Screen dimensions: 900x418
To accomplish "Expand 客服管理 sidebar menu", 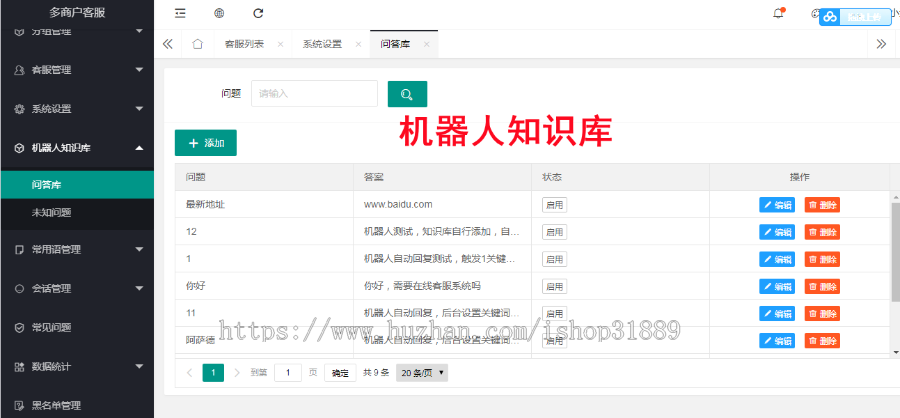I will coord(77,70).
